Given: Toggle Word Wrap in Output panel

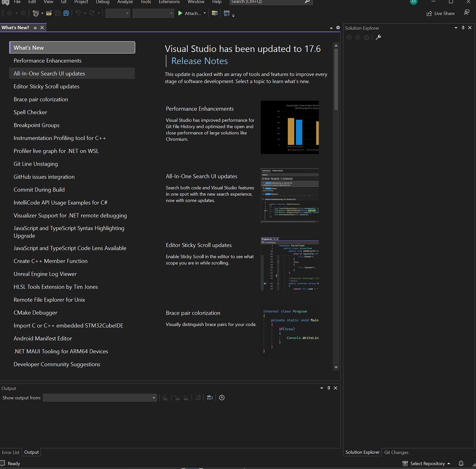Looking at the screenshot, I should pos(210,397).
